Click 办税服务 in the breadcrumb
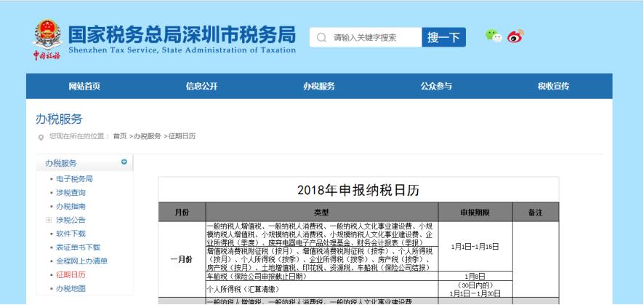 [148, 136]
